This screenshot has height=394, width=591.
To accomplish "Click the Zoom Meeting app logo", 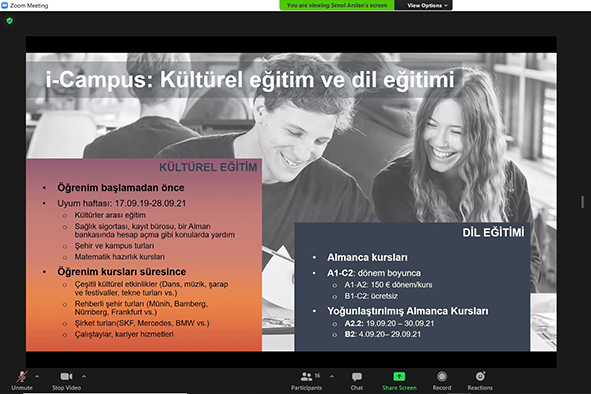I will tap(5, 5).
